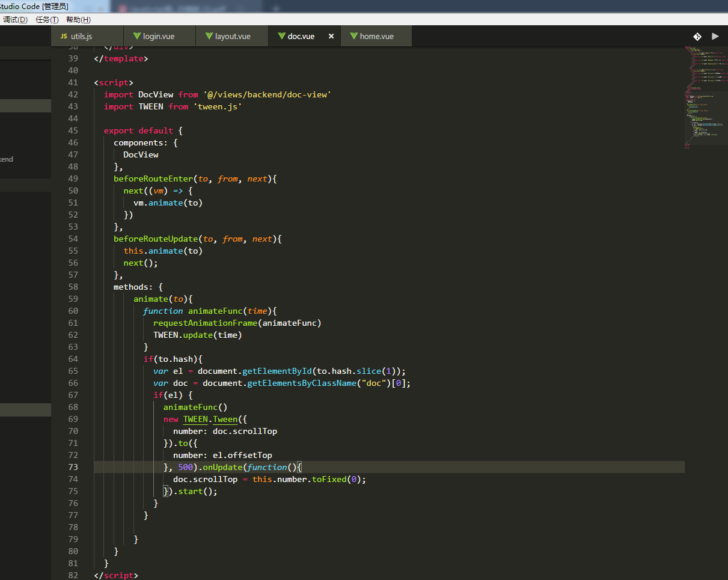Viewport: 728px width, 580px height.
Task: Click TWEEN.update(time) on line 62
Action: (197, 335)
